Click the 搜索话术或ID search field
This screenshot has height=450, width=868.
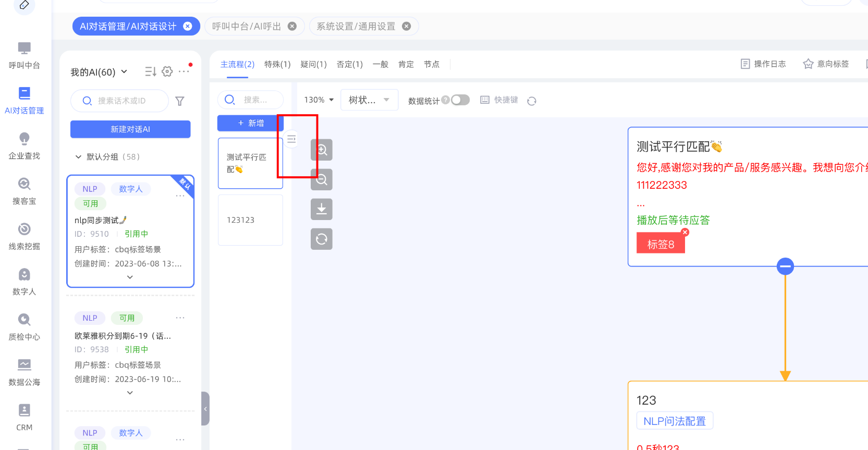point(125,101)
